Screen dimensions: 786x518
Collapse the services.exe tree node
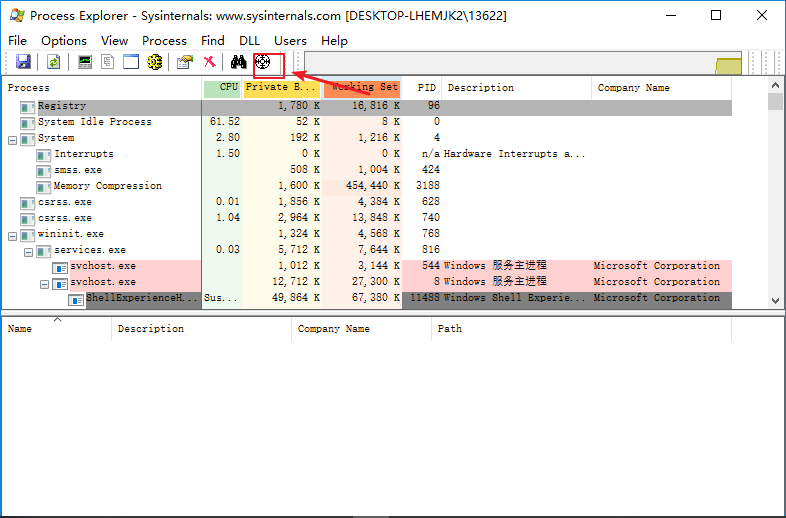29,252
